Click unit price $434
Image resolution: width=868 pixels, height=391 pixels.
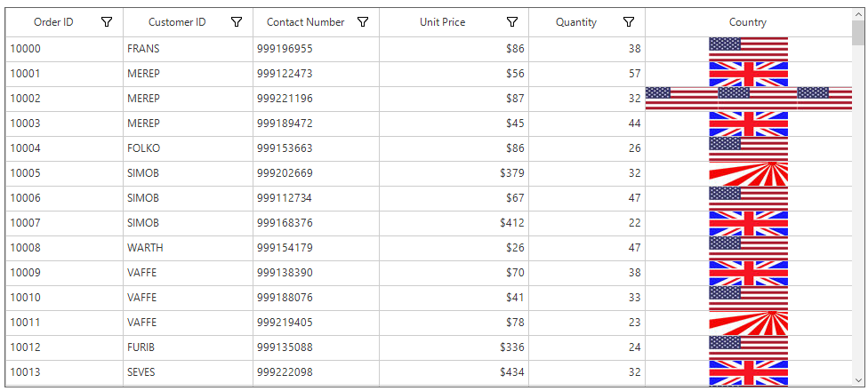click(x=454, y=372)
